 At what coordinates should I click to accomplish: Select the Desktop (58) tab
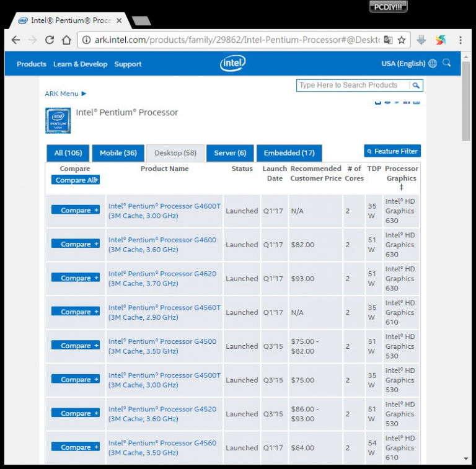175,153
